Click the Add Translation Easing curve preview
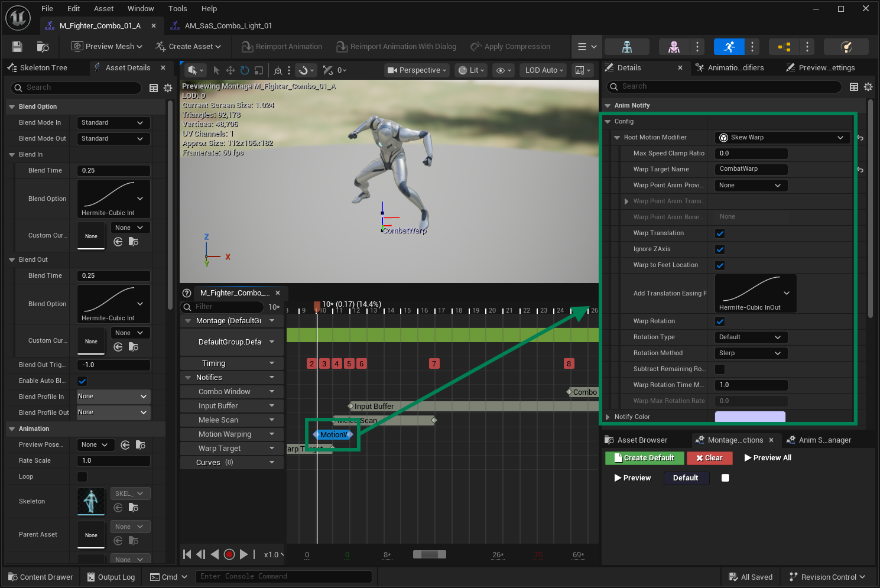Screen dimensions: 880x588 tap(755, 294)
